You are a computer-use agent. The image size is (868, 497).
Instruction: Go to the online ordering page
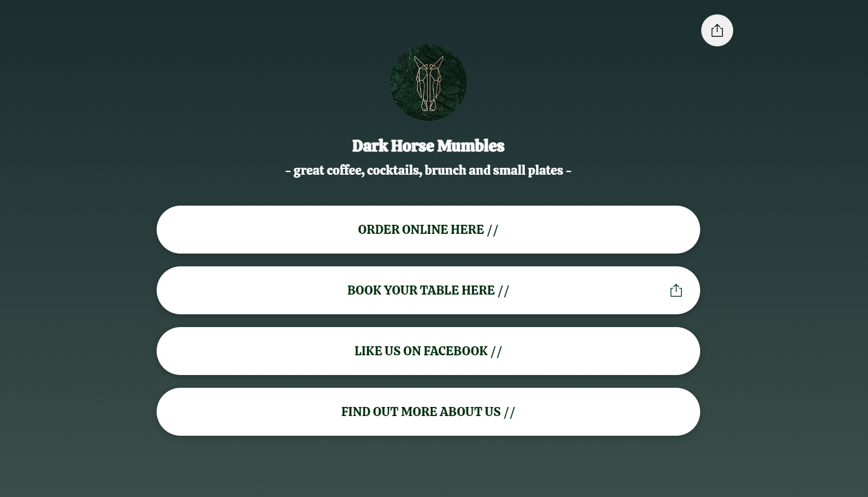coord(428,230)
